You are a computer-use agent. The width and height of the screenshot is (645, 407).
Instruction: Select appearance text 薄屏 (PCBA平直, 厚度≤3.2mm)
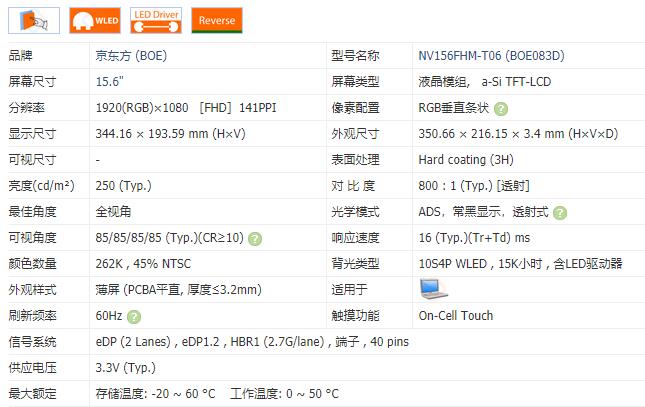(x=179, y=290)
